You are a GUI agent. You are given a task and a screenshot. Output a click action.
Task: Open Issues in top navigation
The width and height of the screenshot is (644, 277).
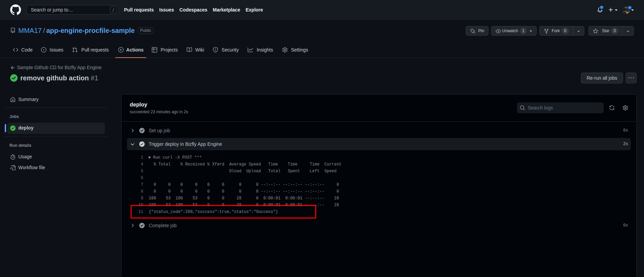tap(167, 10)
